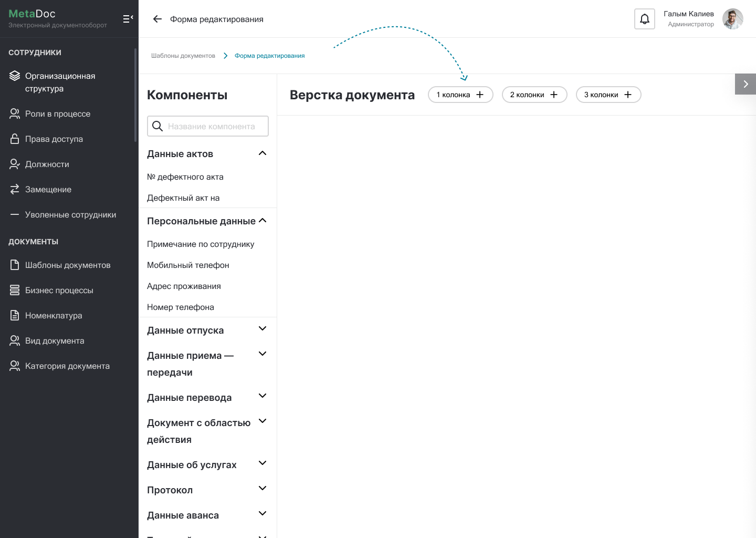
Task: Click the search magnifier icon in Компоненты
Action: point(157,126)
